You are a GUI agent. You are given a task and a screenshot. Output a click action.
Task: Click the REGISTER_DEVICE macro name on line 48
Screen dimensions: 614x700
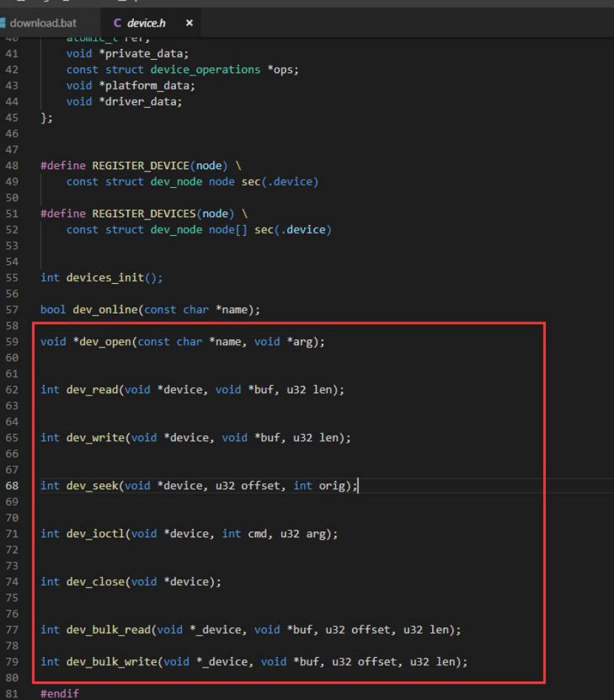141,166
